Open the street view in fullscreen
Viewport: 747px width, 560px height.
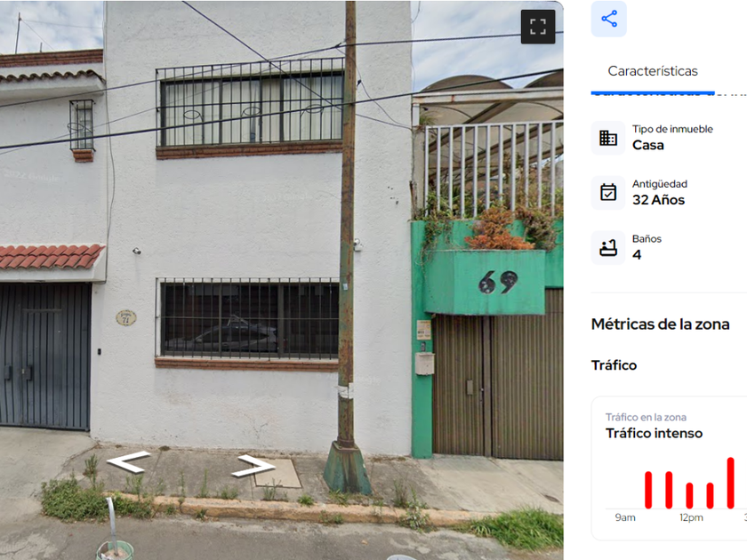pyautogui.click(x=538, y=27)
